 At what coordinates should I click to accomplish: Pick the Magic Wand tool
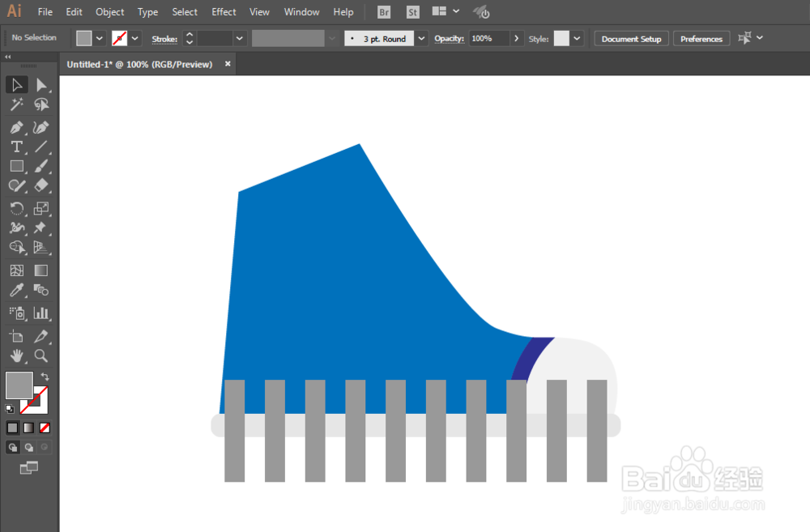point(16,104)
